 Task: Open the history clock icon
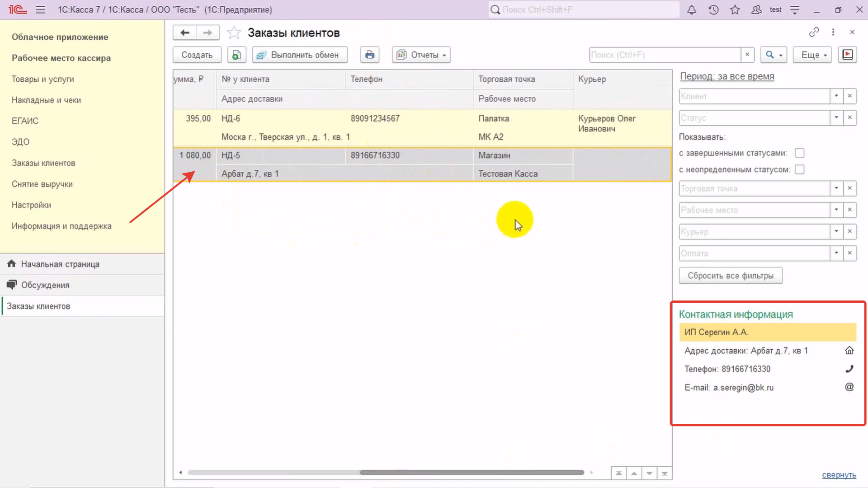coord(713,9)
